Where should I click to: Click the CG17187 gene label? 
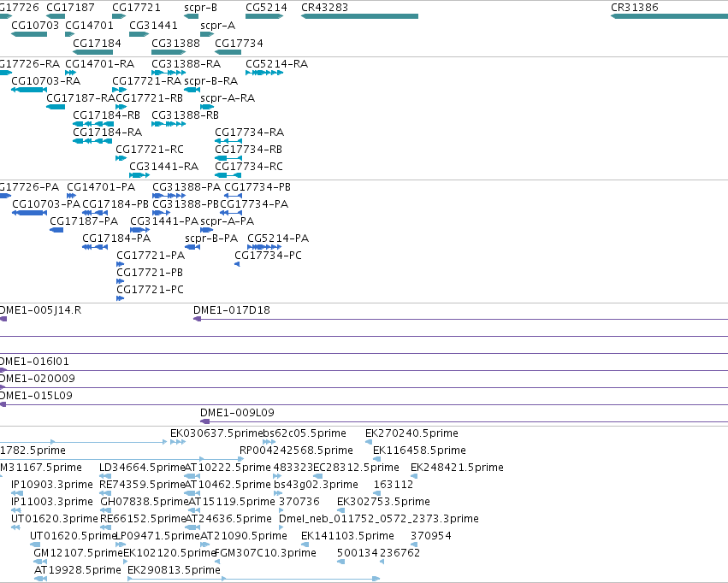coord(70,8)
